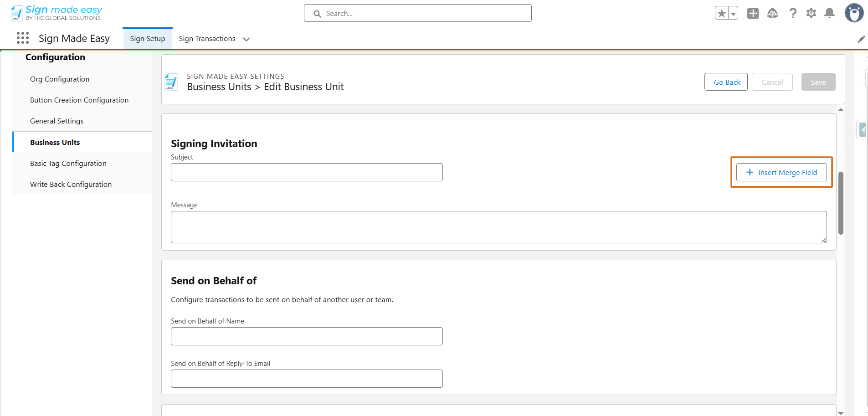Open the Salesforce Help question mark icon
868x416 pixels.
[x=793, y=14]
